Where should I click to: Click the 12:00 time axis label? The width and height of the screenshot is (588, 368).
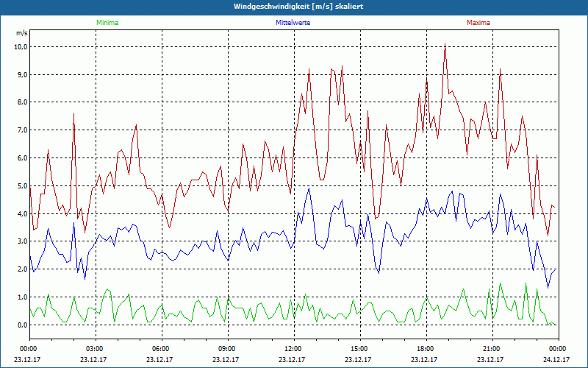(x=293, y=349)
